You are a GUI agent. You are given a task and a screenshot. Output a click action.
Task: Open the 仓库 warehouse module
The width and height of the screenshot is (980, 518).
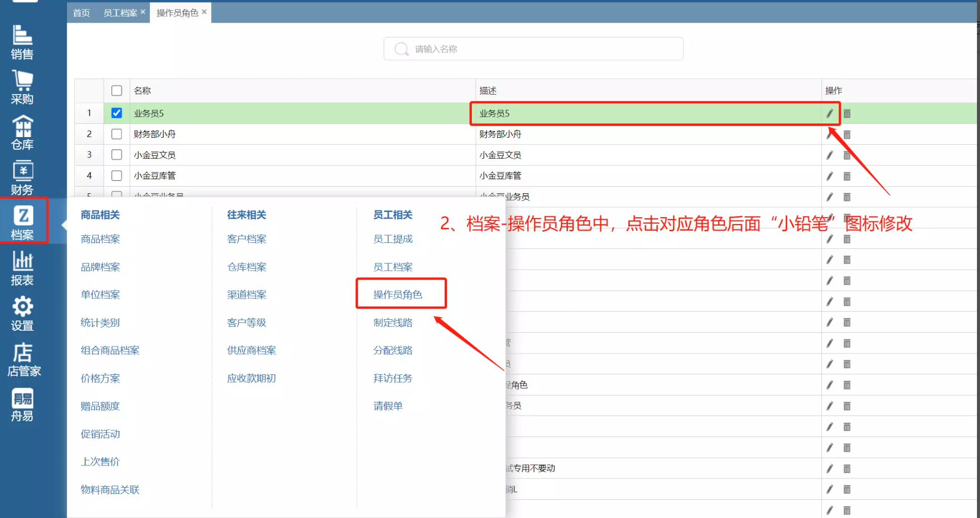pyautogui.click(x=22, y=133)
